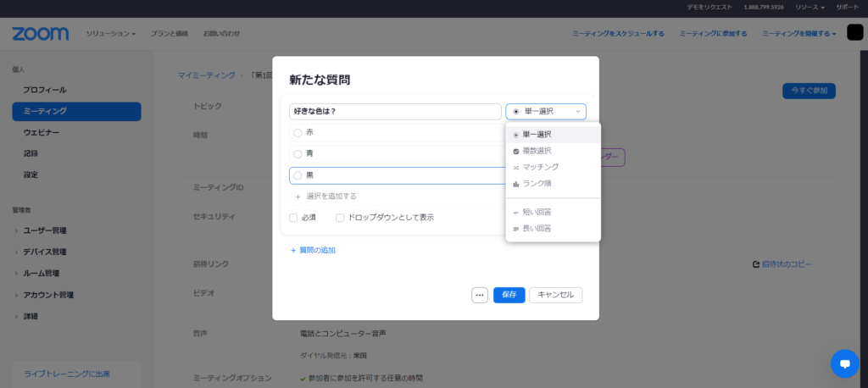Toggle ドロップダウンとして表示 checkbox

coord(340,218)
